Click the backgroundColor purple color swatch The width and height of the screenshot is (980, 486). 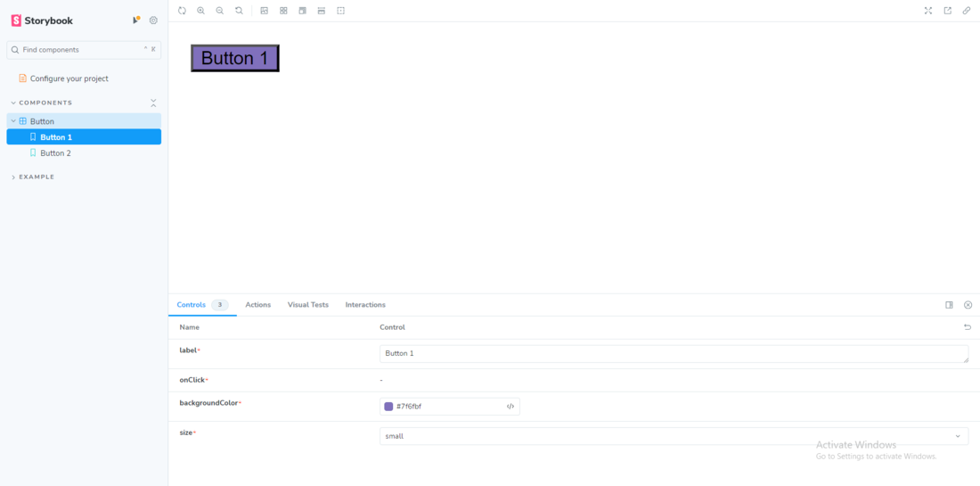(x=388, y=407)
